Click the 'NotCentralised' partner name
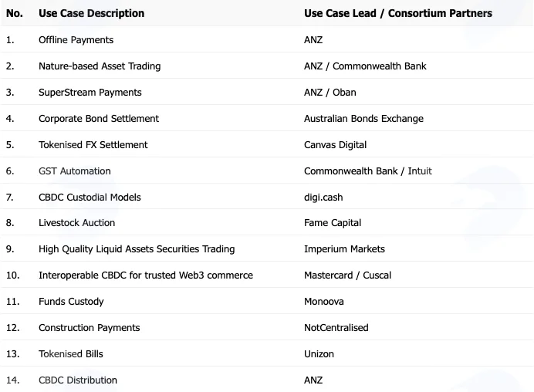This screenshot has width=534, height=392. [x=336, y=328]
